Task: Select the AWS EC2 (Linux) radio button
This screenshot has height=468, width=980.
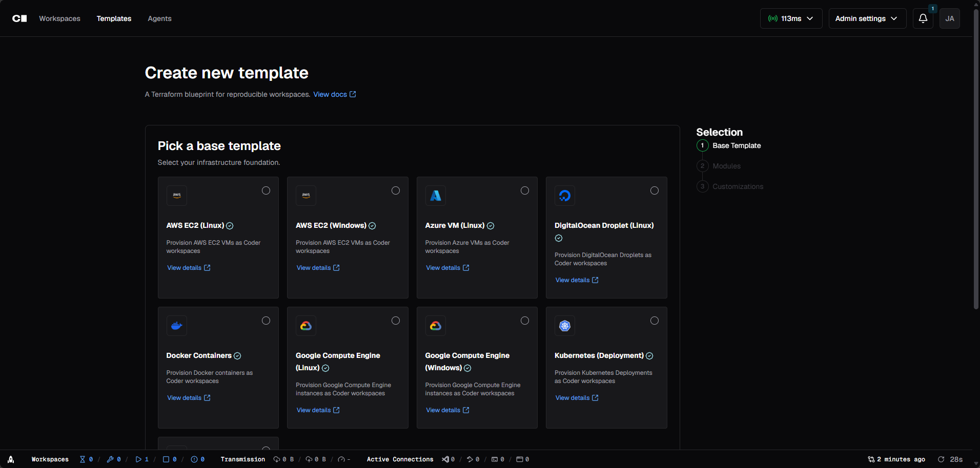Action: pyautogui.click(x=266, y=190)
